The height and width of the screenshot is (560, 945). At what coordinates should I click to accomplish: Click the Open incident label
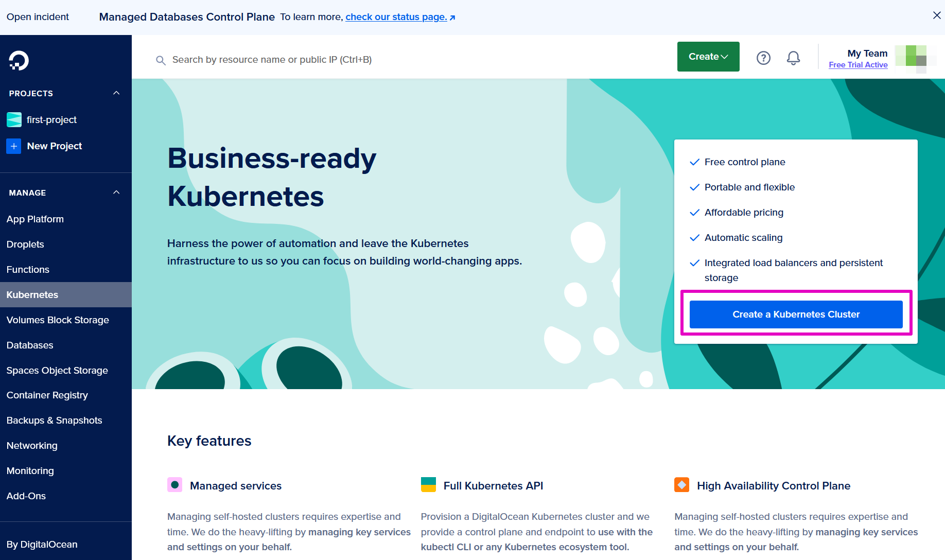tap(38, 17)
